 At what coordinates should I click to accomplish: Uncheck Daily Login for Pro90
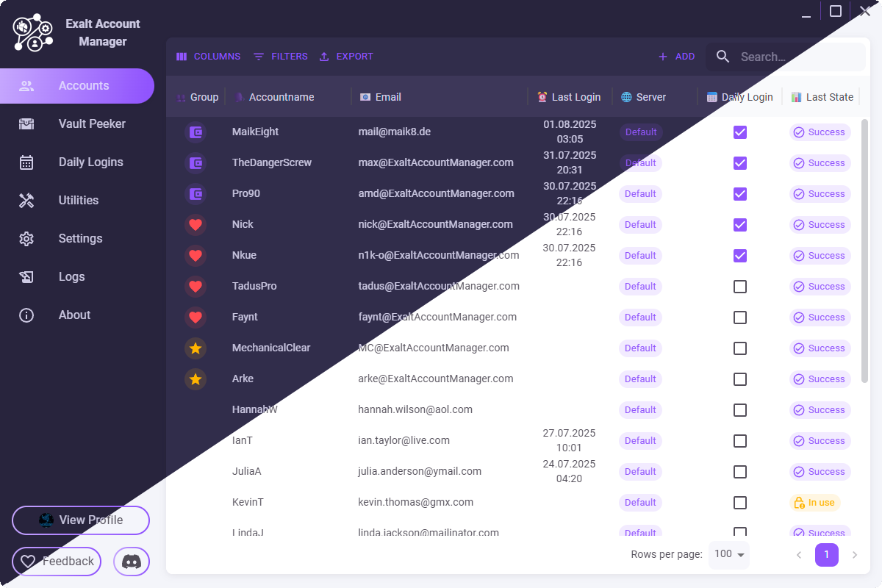point(740,194)
